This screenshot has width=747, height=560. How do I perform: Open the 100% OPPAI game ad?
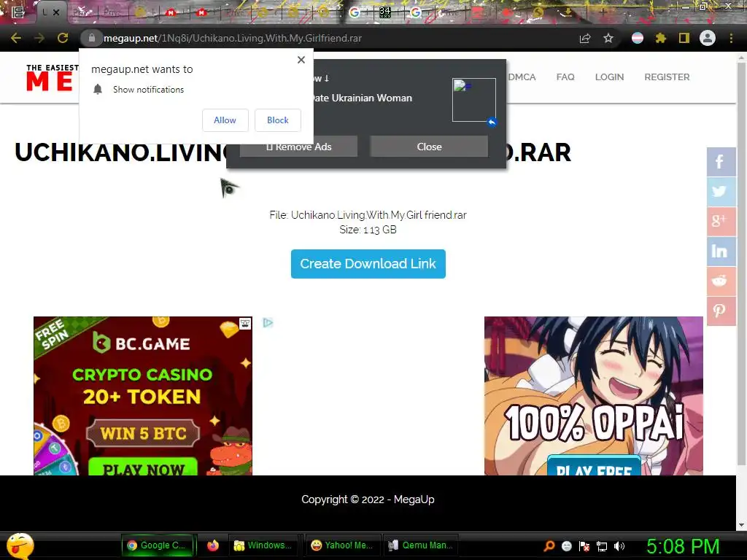pos(594,396)
